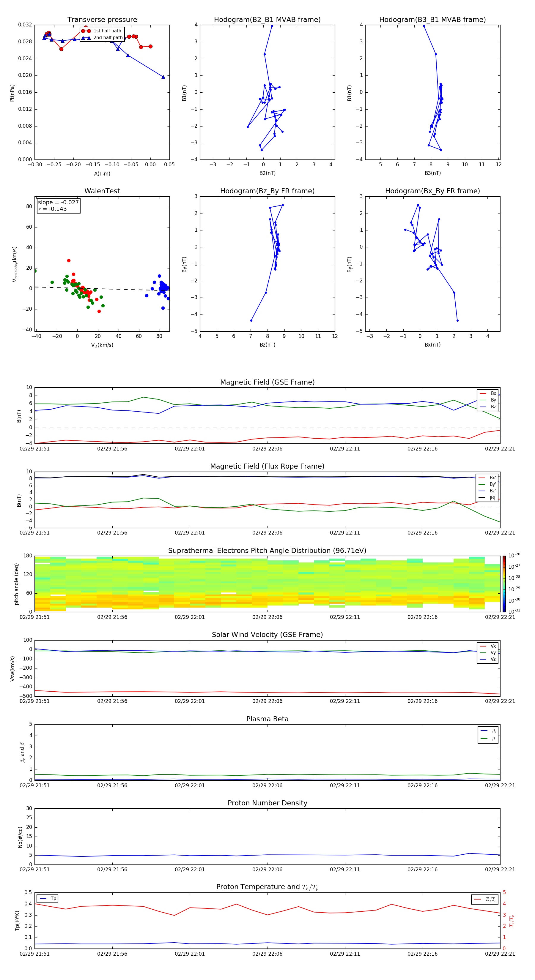Click 'A(T·m)' axis label
The image size is (535, 980).
point(102,173)
